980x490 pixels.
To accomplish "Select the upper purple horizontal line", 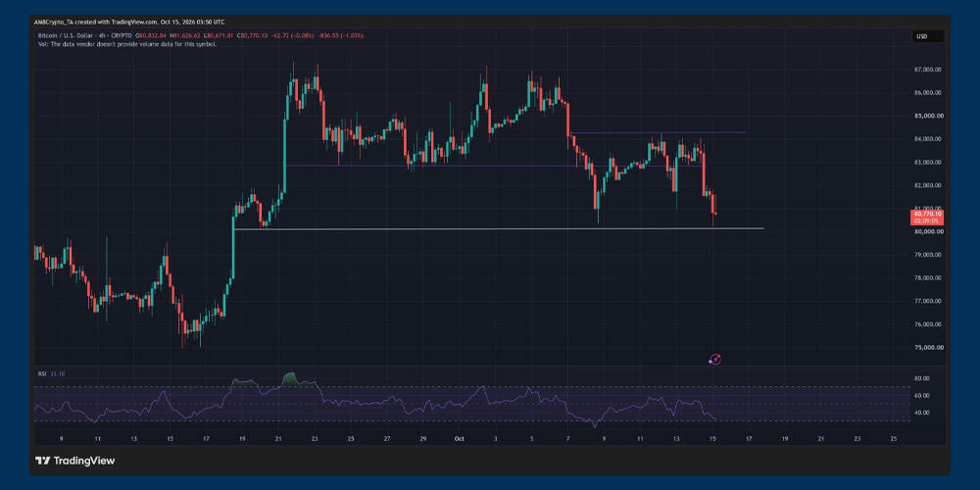I will coord(658,132).
